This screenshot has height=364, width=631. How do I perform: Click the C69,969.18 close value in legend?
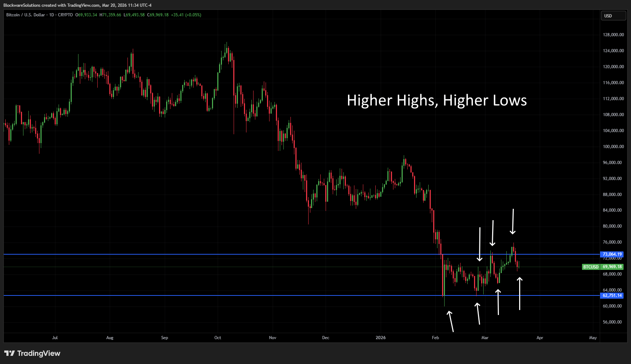point(158,15)
